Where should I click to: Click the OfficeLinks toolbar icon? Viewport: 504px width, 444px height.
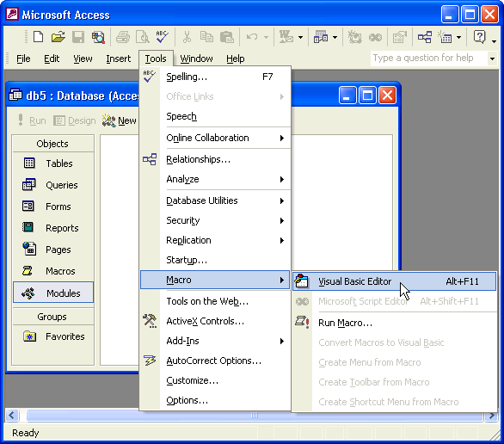click(x=286, y=37)
